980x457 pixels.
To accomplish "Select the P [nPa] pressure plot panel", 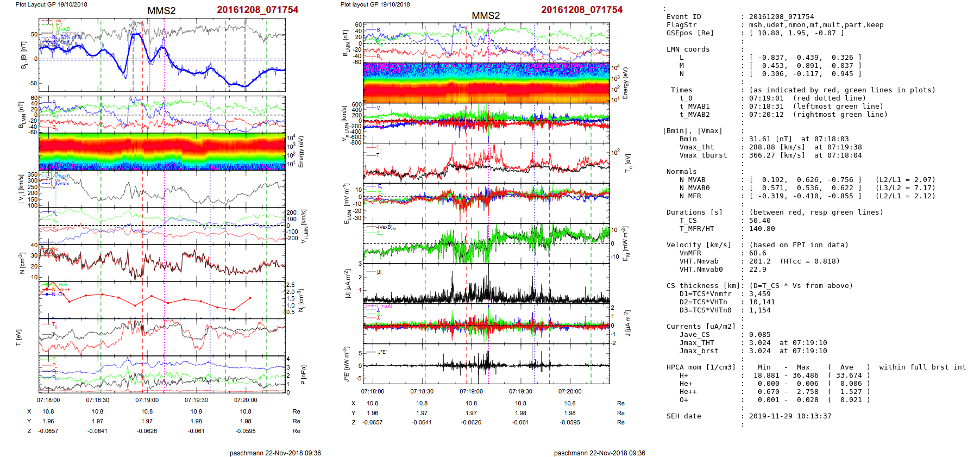I will (162, 374).
